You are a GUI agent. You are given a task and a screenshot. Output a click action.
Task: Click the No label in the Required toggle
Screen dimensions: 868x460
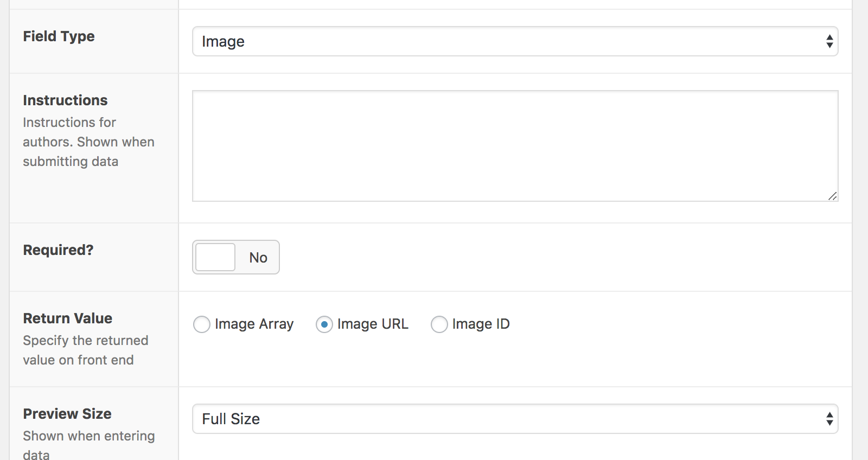coord(258,258)
